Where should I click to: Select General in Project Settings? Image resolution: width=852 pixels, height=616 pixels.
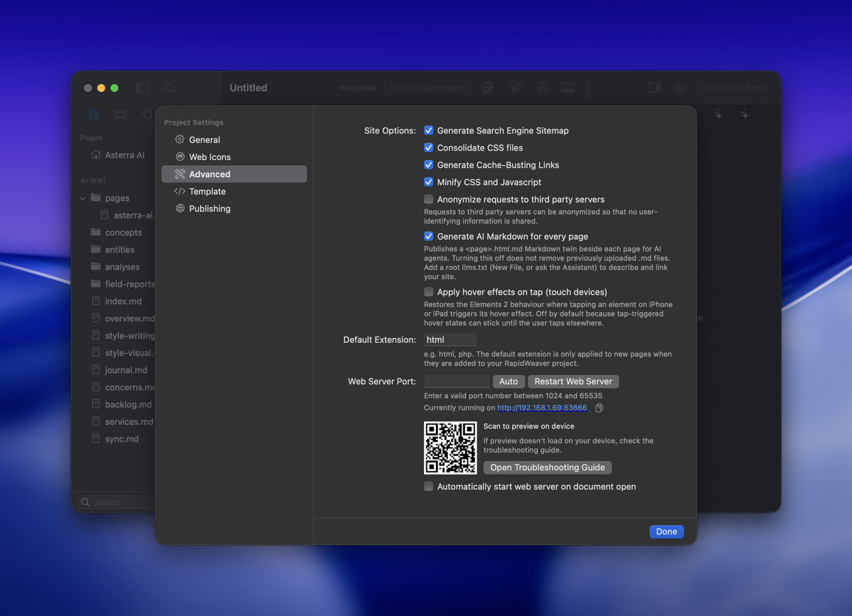point(234,139)
